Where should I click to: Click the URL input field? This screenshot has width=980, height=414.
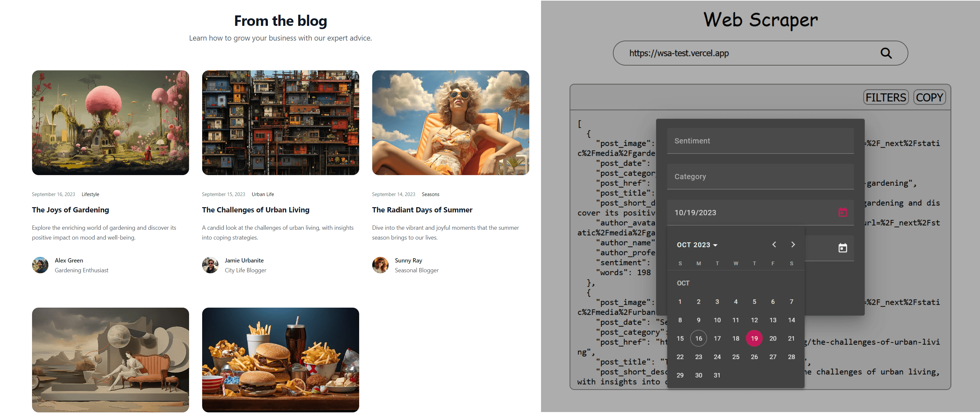point(746,53)
